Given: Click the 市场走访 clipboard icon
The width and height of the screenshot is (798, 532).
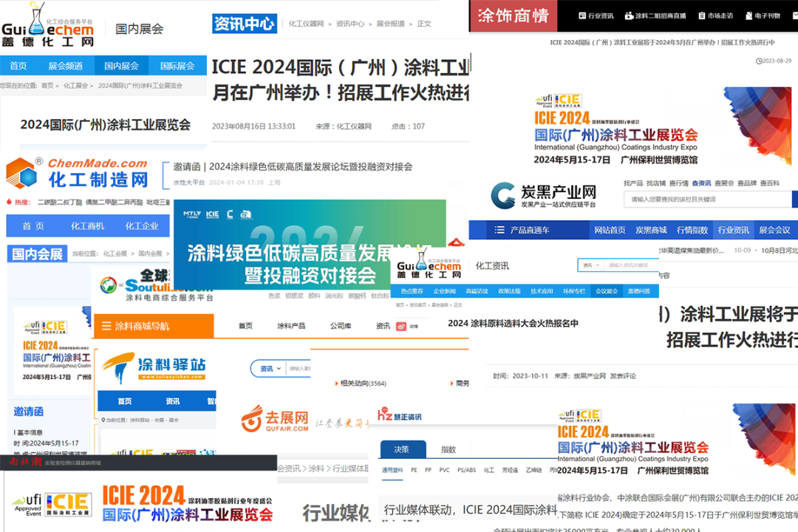Looking at the screenshot, I should tap(700, 15).
